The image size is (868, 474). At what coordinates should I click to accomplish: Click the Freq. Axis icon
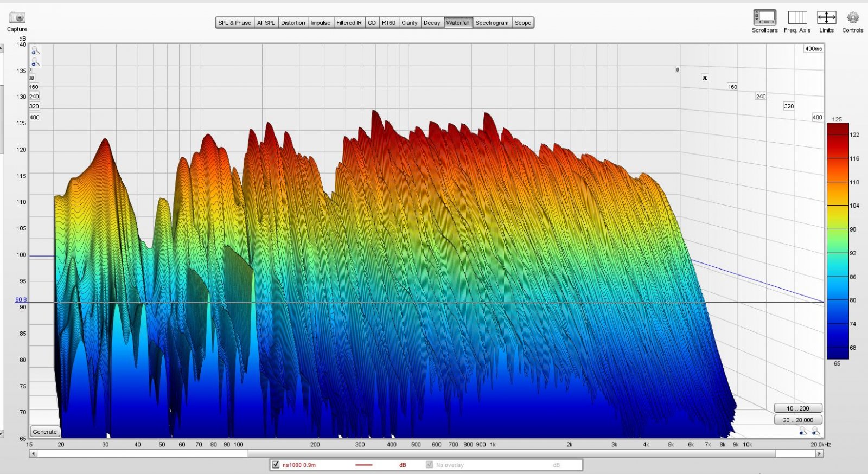(x=797, y=18)
